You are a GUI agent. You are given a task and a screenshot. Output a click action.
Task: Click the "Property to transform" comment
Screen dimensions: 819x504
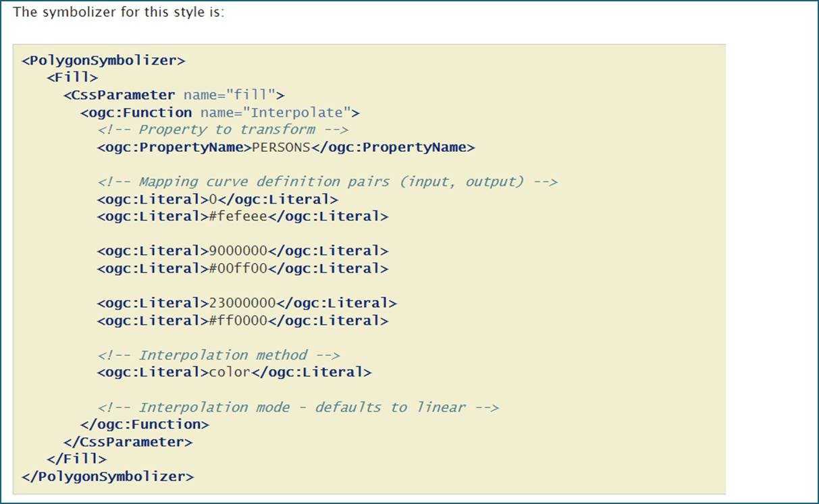point(223,130)
